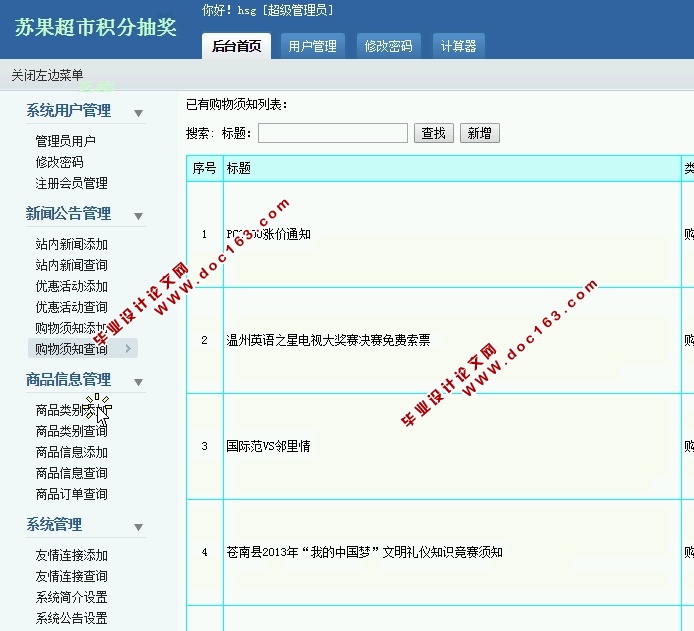Screen dimensions: 694x631
Task: Open 站内新闻查询 menu entry
Action: pyautogui.click(x=72, y=265)
